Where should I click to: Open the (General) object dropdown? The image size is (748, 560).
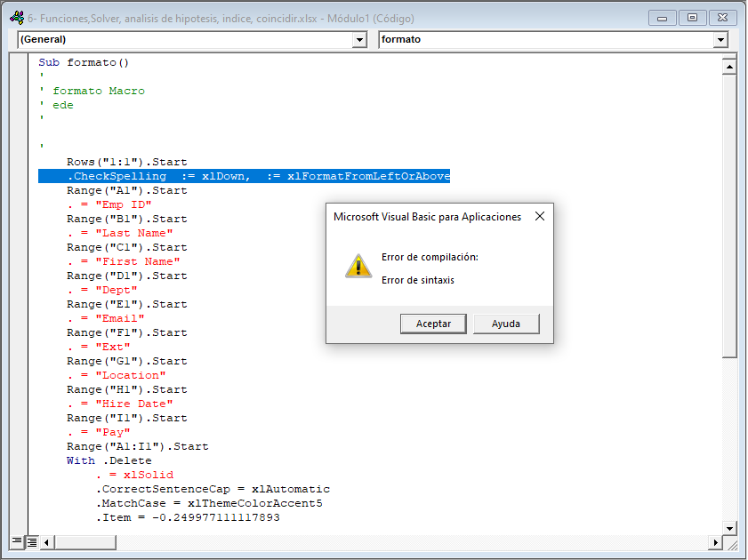pos(358,39)
